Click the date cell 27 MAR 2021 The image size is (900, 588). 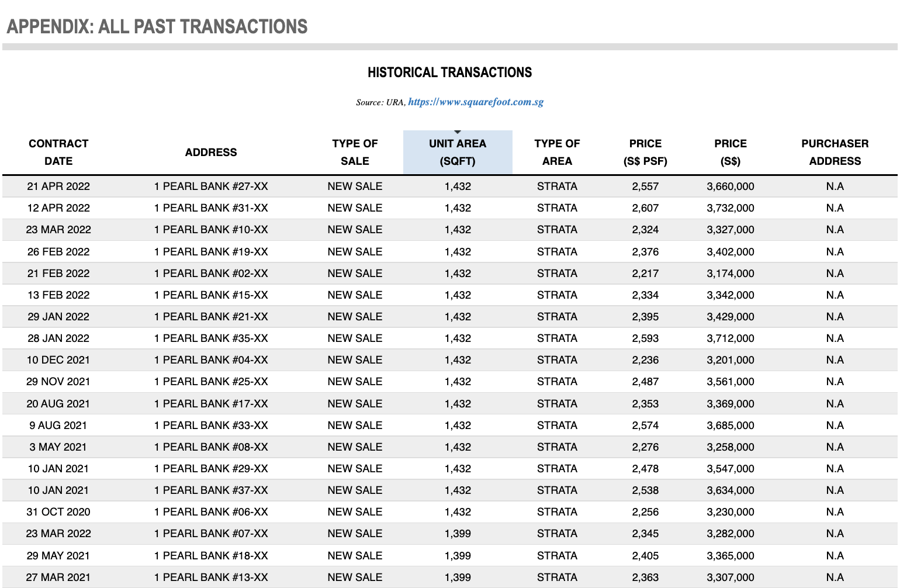coord(58,577)
